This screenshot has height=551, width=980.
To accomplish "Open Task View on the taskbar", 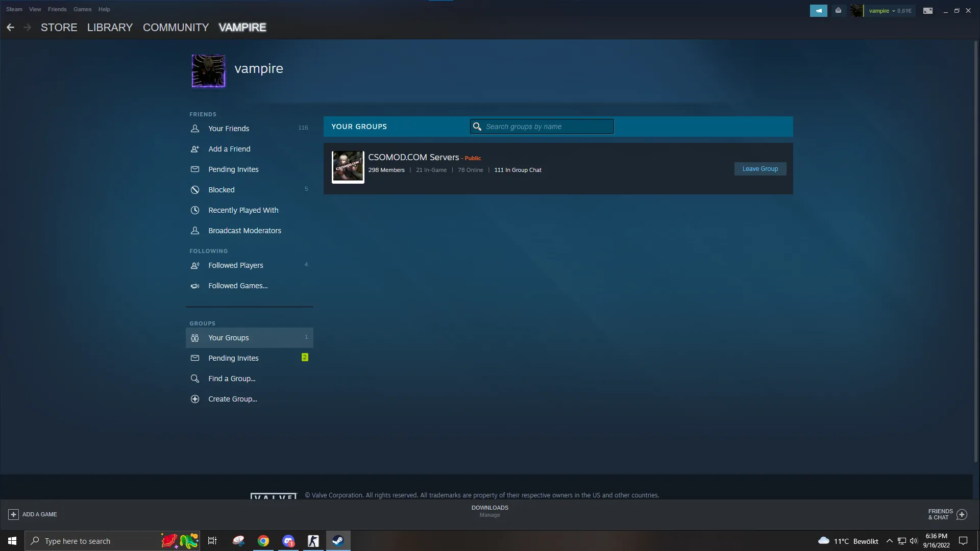I will point(212,541).
